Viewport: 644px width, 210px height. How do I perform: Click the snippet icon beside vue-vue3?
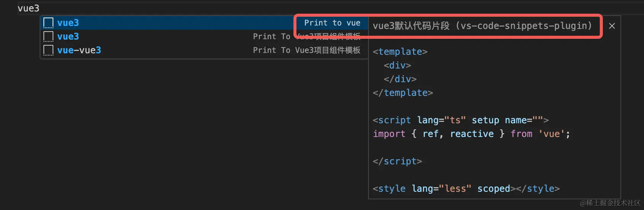pyautogui.click(x=48, y=50)
